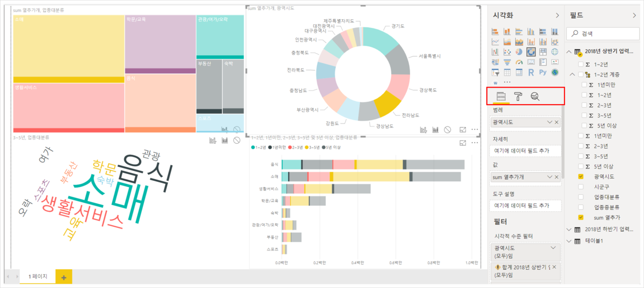Select the word cloud custom visual icon
This screenshot has width=644, height=288.
[495, 82]
